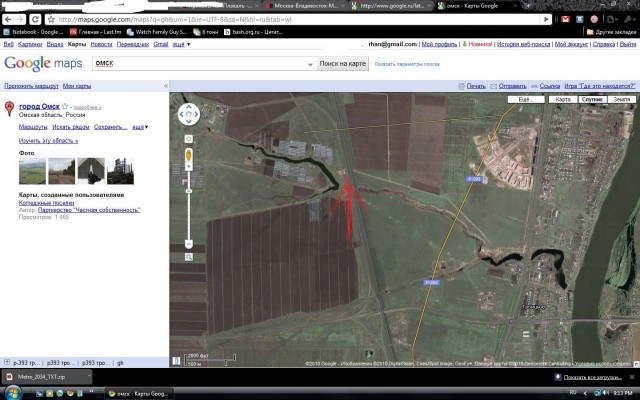Expand the 'ещё' menu in the top Google bar
This screenshot has height=400, width=640.
pyautogui.click(x=181, y=44)
